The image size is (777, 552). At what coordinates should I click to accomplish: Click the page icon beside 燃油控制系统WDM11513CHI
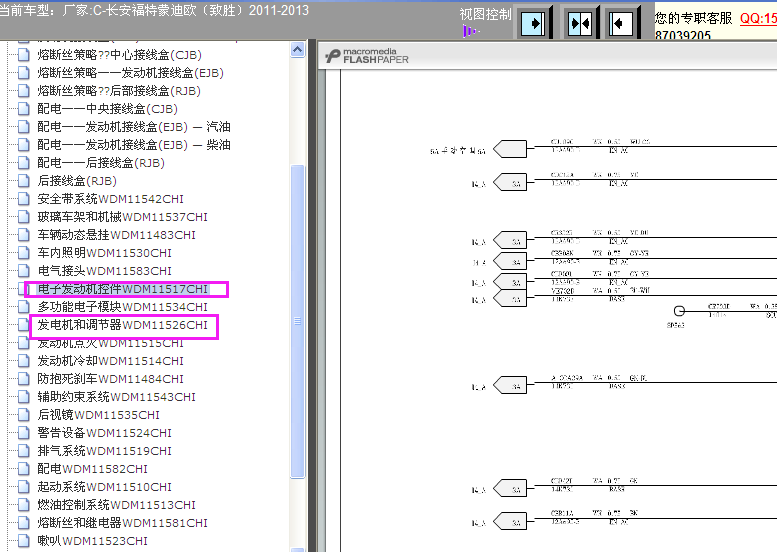(x=24, y=505)
